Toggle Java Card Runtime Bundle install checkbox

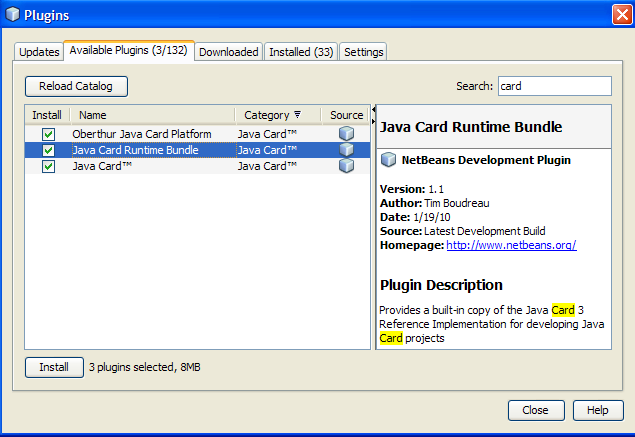(48, 150)
